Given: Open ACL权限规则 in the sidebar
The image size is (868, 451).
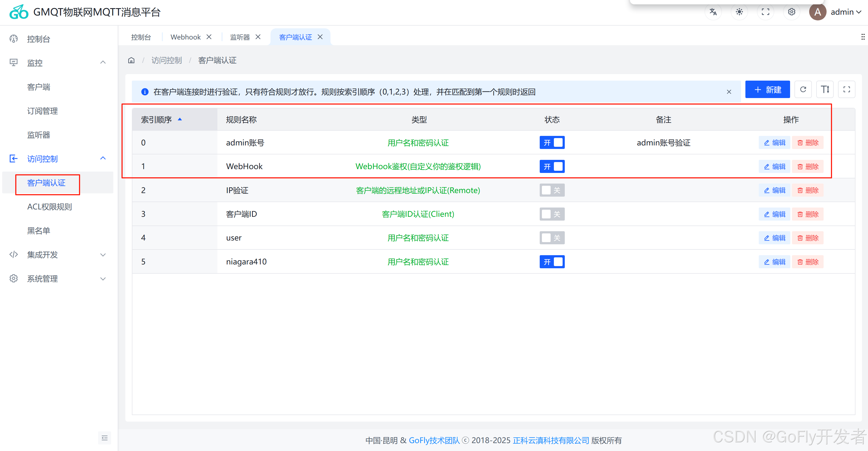Looking at the screenshot, I should tap(50, 207).
